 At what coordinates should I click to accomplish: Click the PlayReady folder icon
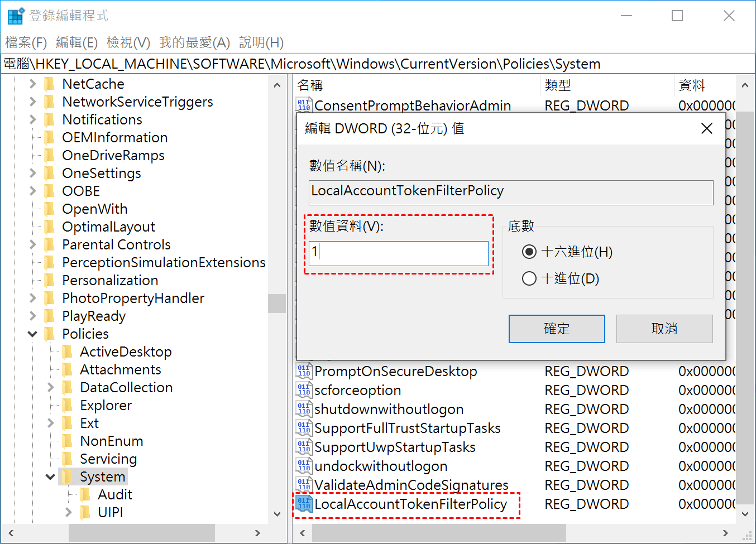(x=50, y=316)
